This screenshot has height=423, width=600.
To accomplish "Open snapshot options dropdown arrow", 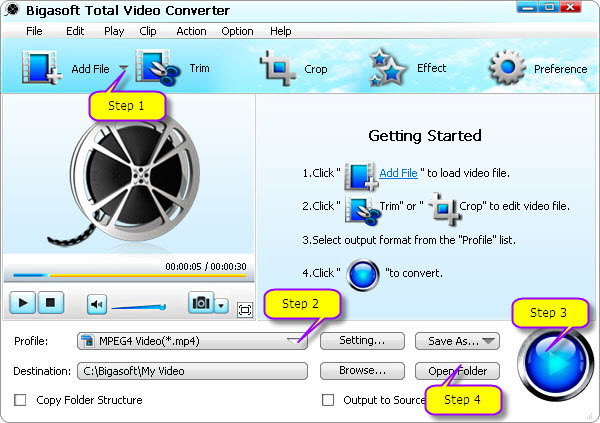I will (x=221, y=306).
